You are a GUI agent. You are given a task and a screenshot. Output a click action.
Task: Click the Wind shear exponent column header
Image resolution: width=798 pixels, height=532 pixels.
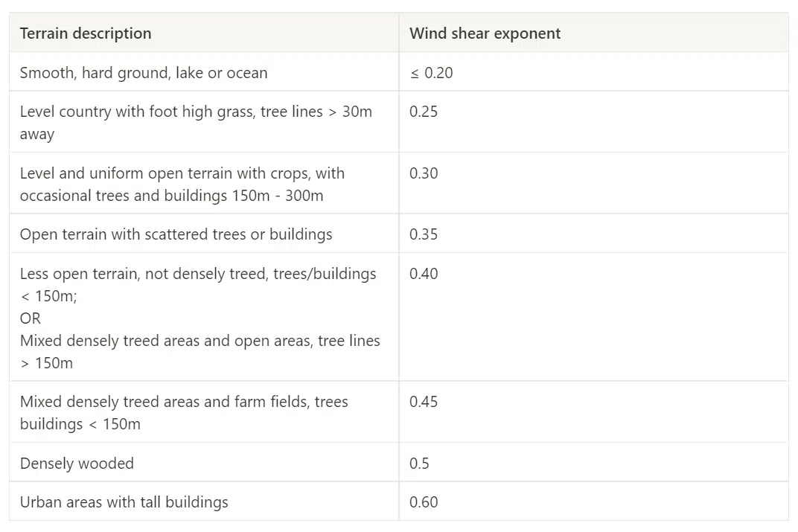[x=485, y=33]
